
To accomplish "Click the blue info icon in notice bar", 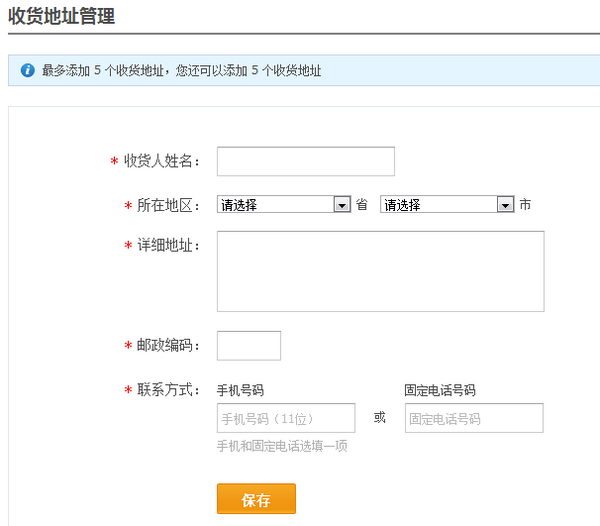I will (27, 71).
